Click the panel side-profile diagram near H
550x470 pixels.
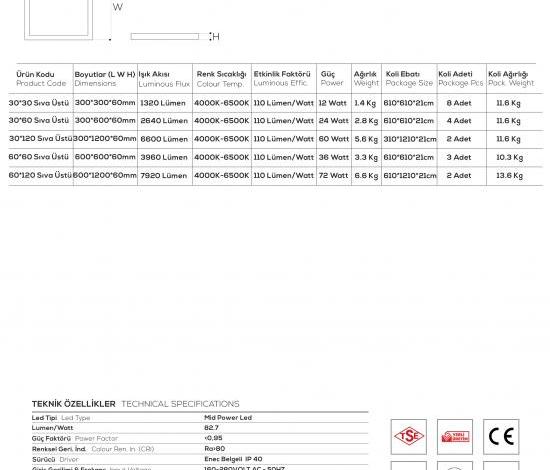click(165, 36)
